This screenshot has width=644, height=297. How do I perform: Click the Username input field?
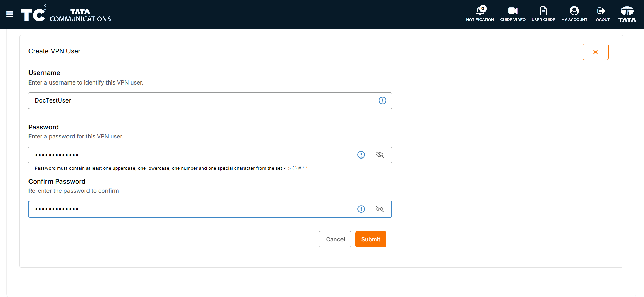(210, 100)
